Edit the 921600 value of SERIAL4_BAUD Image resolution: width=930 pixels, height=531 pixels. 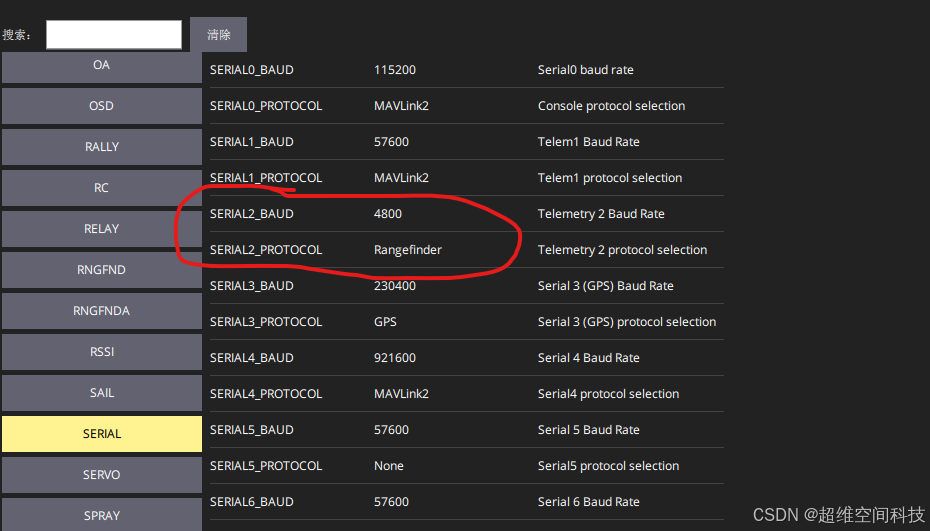tap(394, 358)
